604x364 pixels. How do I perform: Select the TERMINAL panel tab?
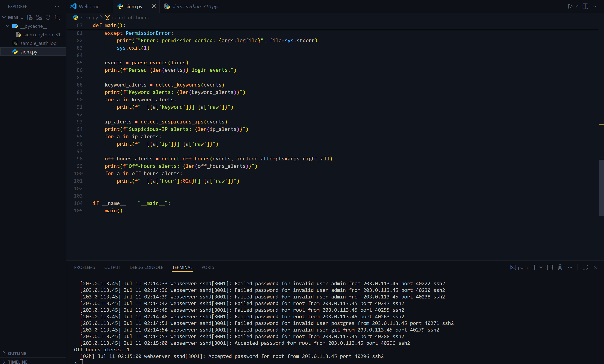[182, 267]
